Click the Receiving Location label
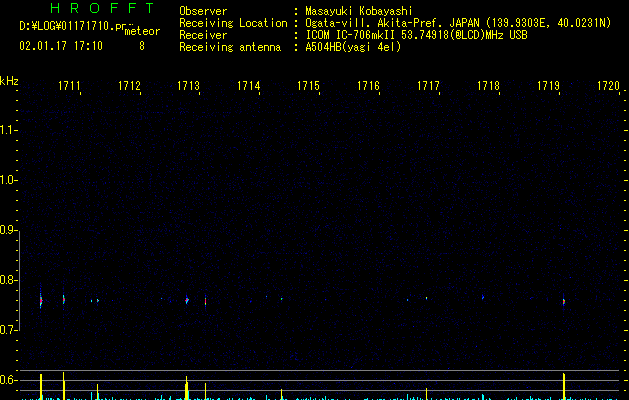The image size is (629, 400). click(x=233, y=23)
